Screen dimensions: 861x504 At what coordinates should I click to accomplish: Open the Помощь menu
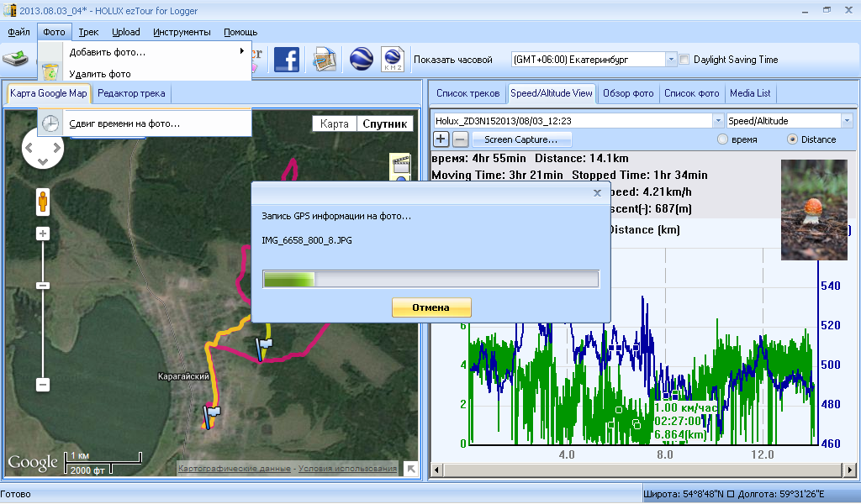[240, 32]
